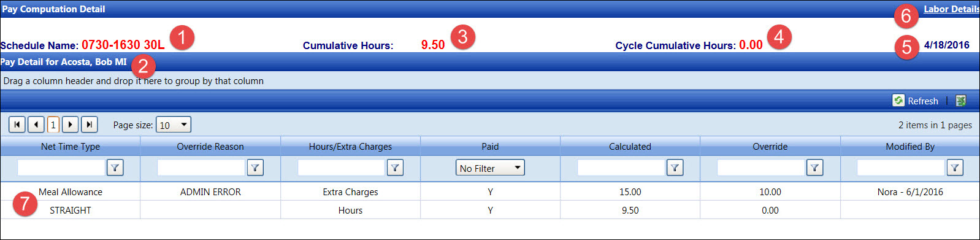Open the filter menu for Override Reason
This screenshot has height=240, width=980.
click(x=255, y=168)
